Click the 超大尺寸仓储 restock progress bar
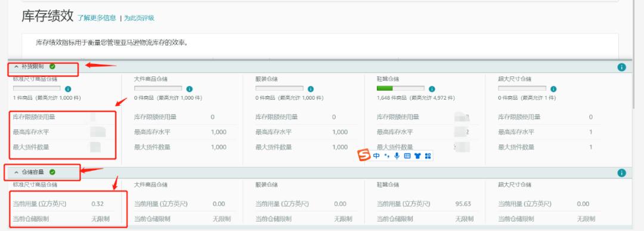Image resolution: width=644 pixels, height=231 pixels. pyautogui.click(x=522, y=88)
